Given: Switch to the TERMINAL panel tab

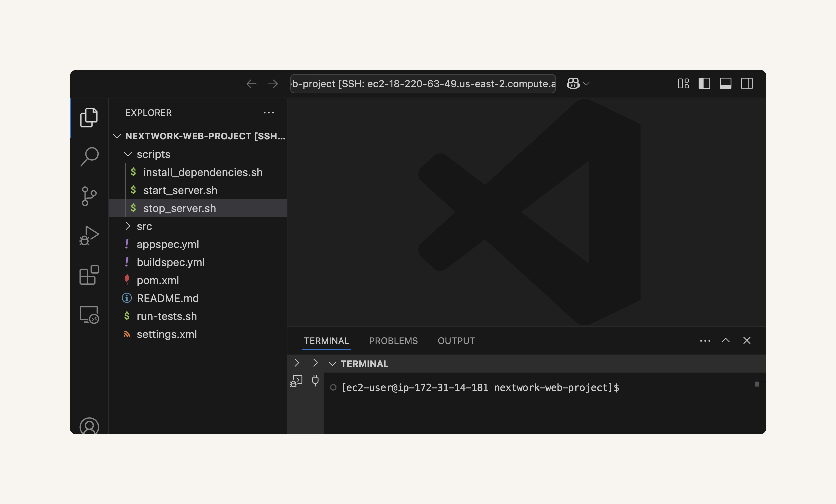Looking at the screenshot, I should click(326, 341).
